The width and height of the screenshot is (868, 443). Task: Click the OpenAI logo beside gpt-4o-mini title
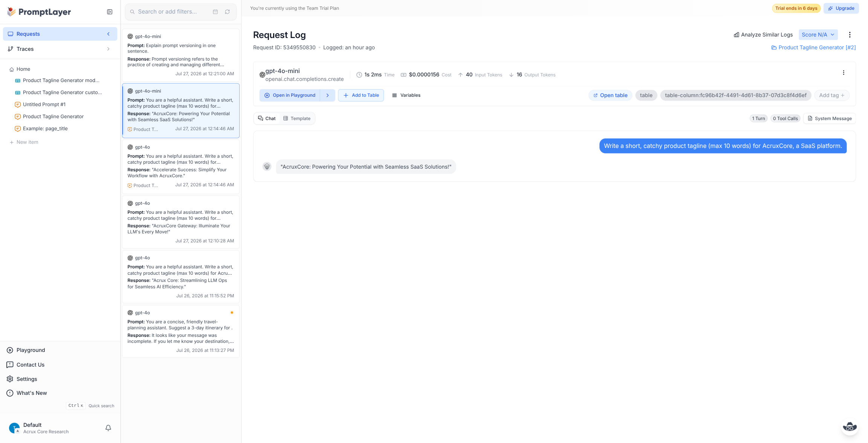[x=262, y=75]
